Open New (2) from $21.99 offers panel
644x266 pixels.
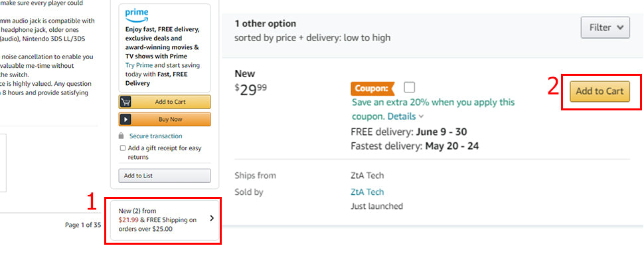[164, 220]
